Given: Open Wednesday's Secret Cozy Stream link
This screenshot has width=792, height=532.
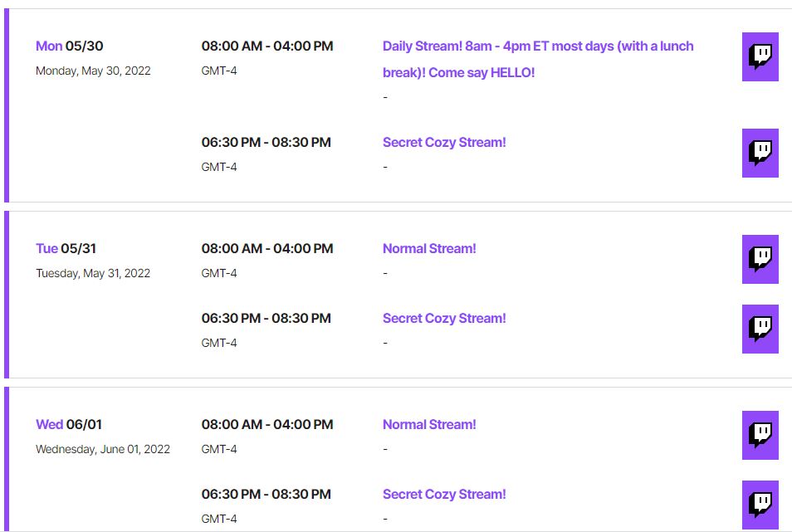Looking at the screenshot, I should coord(444,494).
